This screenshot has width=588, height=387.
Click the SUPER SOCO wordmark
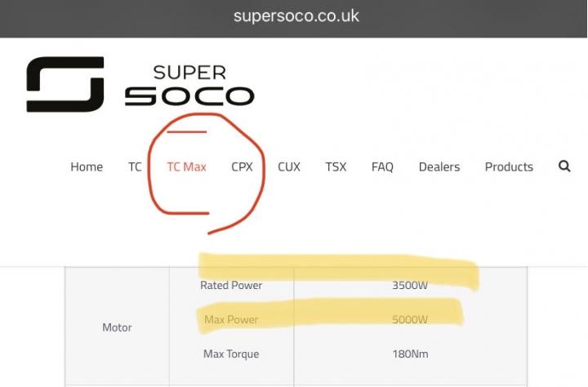tap(189, 86)
